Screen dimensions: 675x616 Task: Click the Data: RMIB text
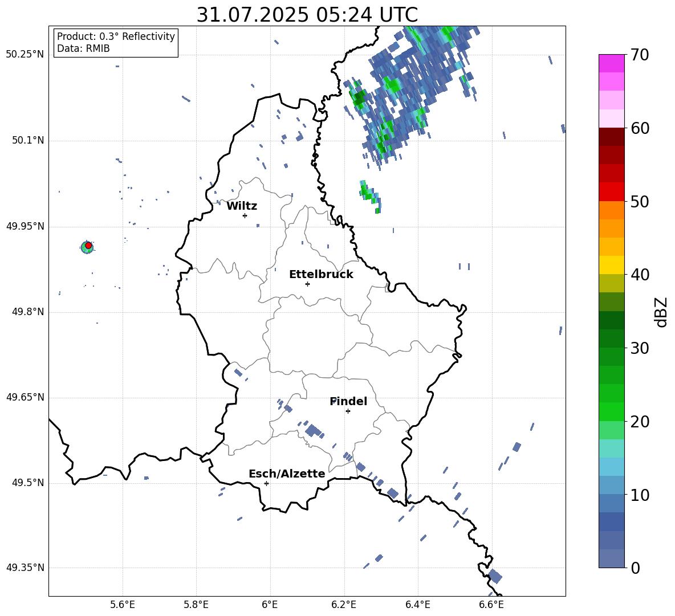(83, 48)
